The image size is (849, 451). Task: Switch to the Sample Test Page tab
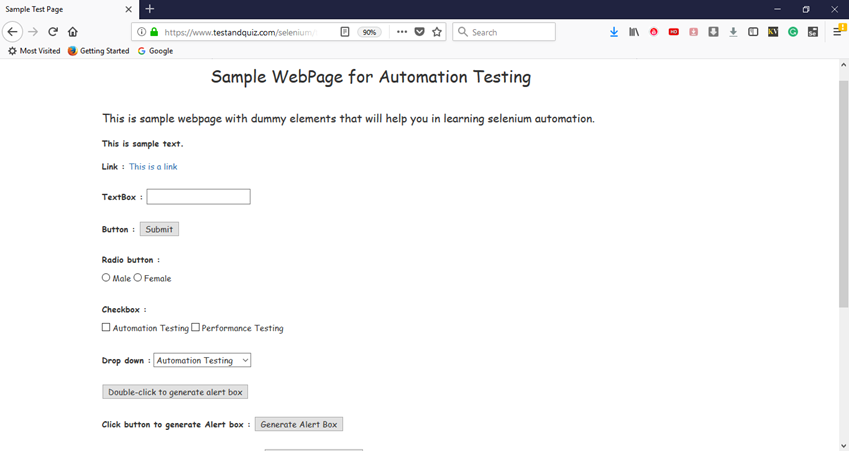pyautogui.click(x=60, y=9)
